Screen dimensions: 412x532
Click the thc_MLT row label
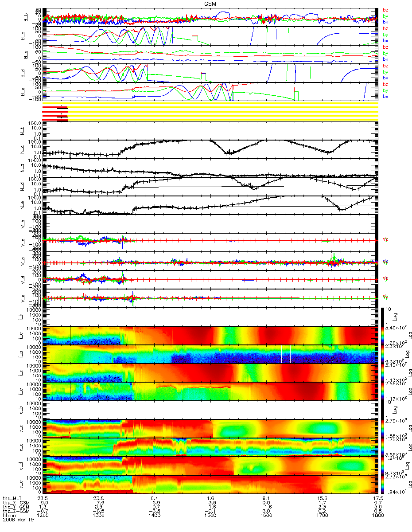(x=12, y=498)
